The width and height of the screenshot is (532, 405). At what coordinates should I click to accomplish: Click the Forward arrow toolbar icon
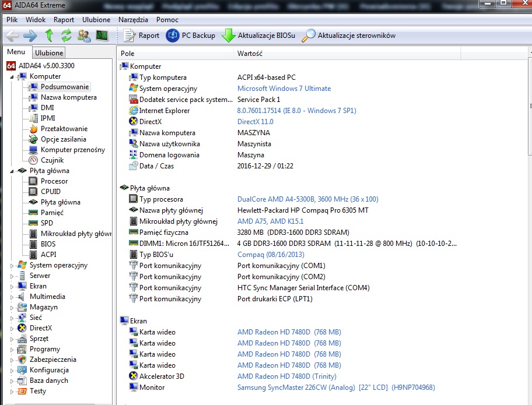(30, 36)
